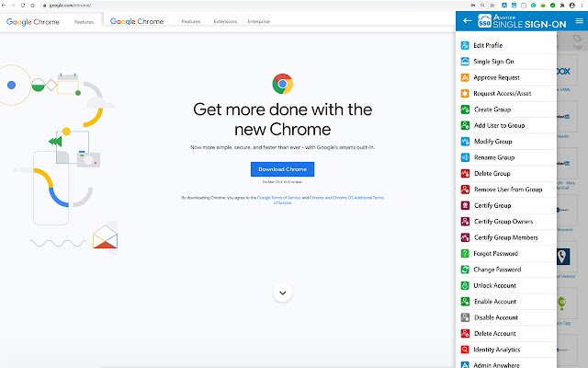This screenshot has width=588, height=368.
Task: Click the Enterprise link in Chrome page header
Action: (x=259, y=21)
